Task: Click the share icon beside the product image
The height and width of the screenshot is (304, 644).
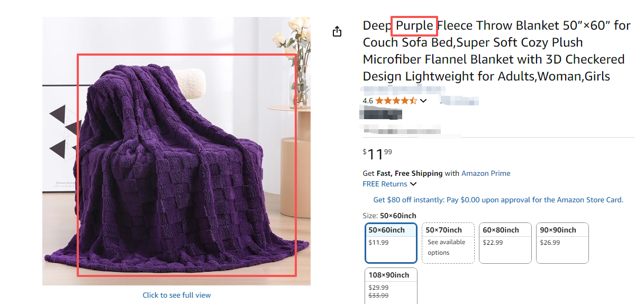Action: 337,32
